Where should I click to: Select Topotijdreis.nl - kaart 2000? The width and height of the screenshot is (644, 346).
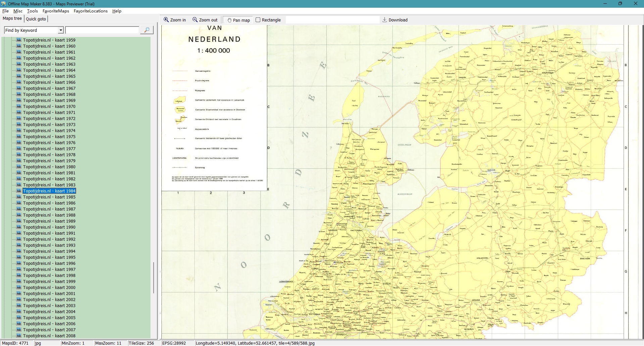49,287
